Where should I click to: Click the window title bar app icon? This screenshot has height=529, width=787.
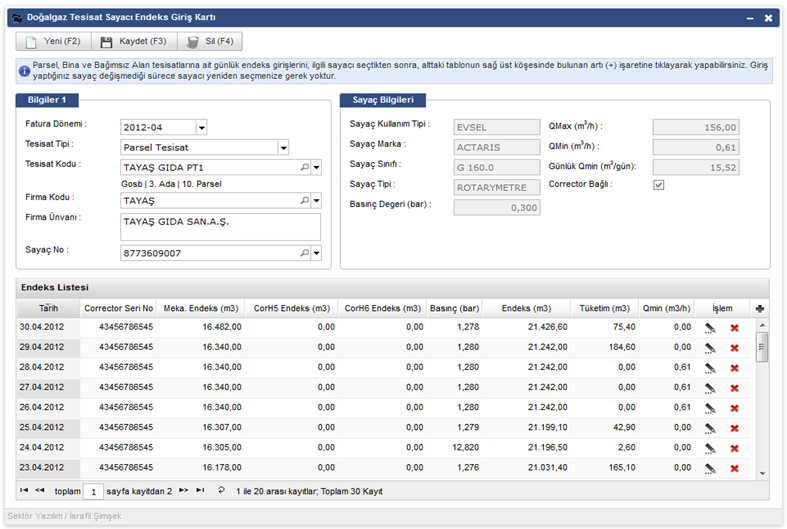[17, 18]
